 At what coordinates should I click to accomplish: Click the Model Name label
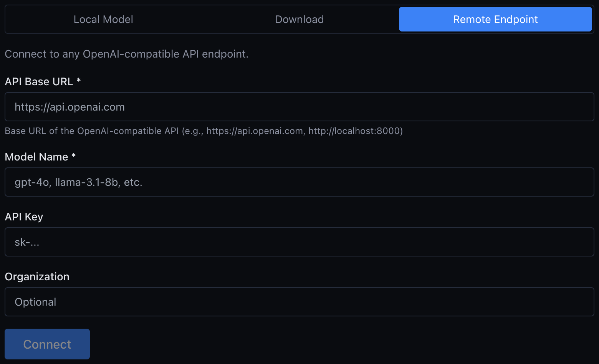pyautogui.click(x=36, y=157)
